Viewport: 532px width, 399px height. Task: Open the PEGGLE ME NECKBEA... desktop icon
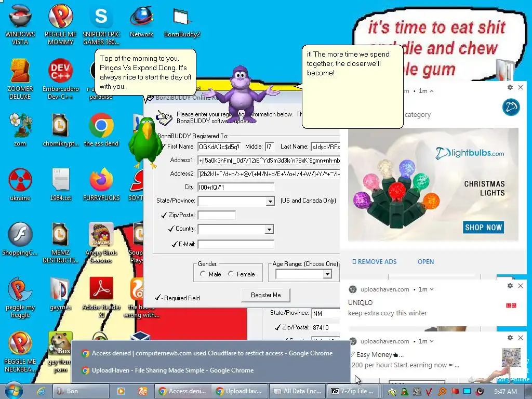click(20, 352)
